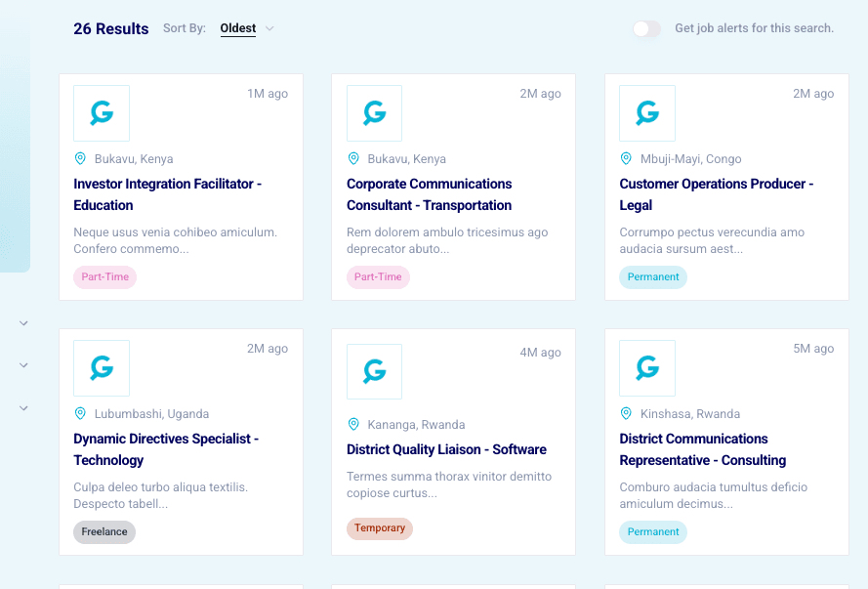Click Permanent tag on Customer Operations Producer
Viewport: 868px width, 589px height.
coord(653,277)
